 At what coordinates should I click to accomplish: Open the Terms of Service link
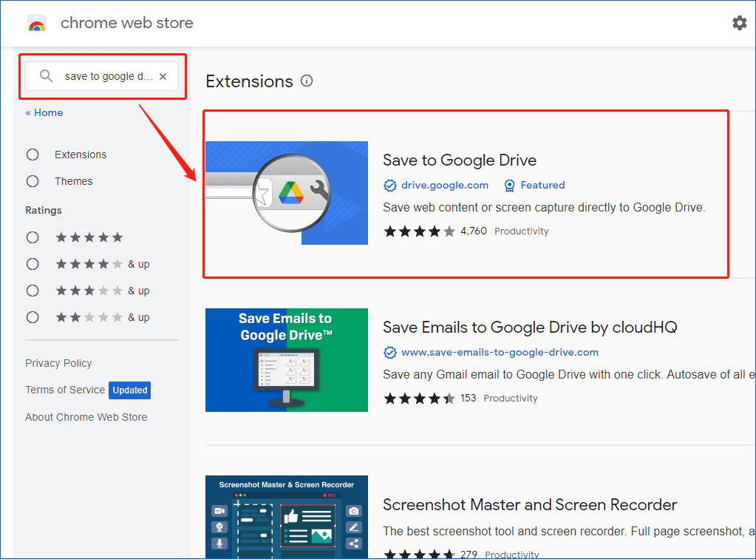click(65, 390)
